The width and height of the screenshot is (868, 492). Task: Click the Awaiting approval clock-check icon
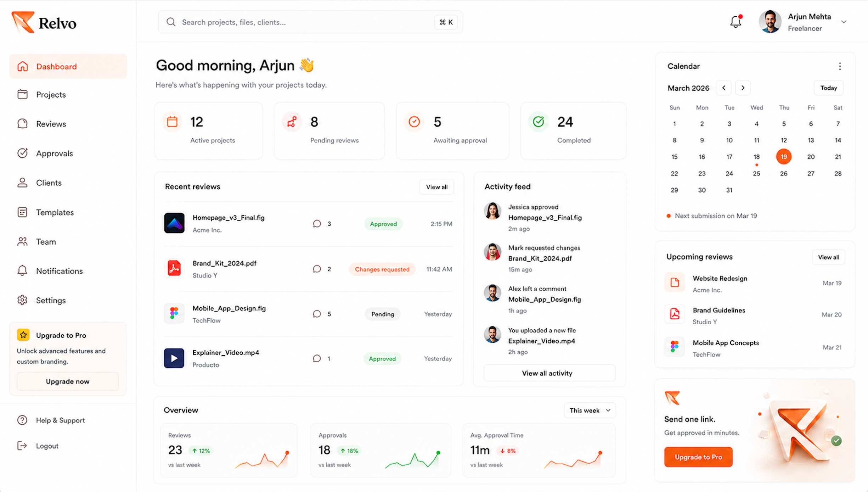point(414,122)
